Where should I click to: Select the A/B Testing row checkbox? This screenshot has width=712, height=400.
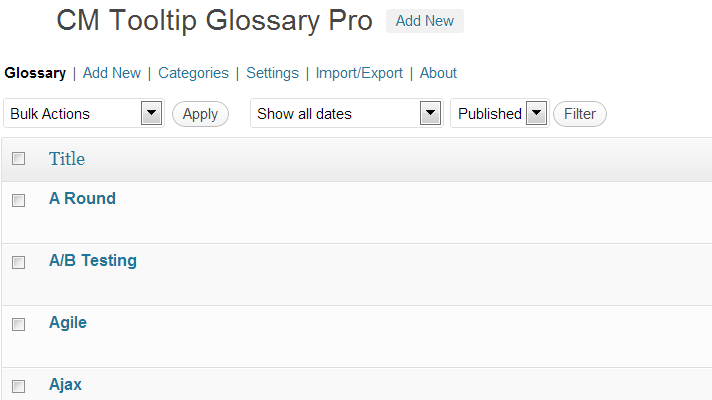click(x=18, y=262)
